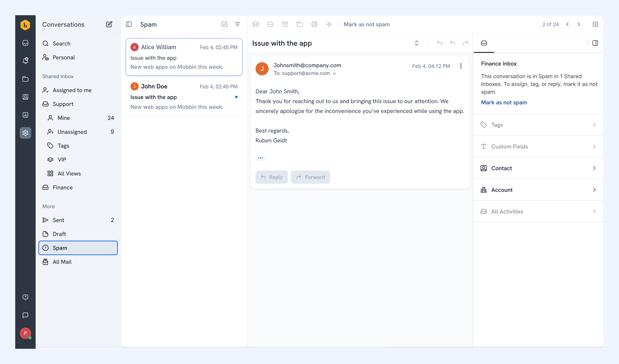Click the blue Mark as not spam link
Viewport: 619px width, 364px height.
pos(504,103)
